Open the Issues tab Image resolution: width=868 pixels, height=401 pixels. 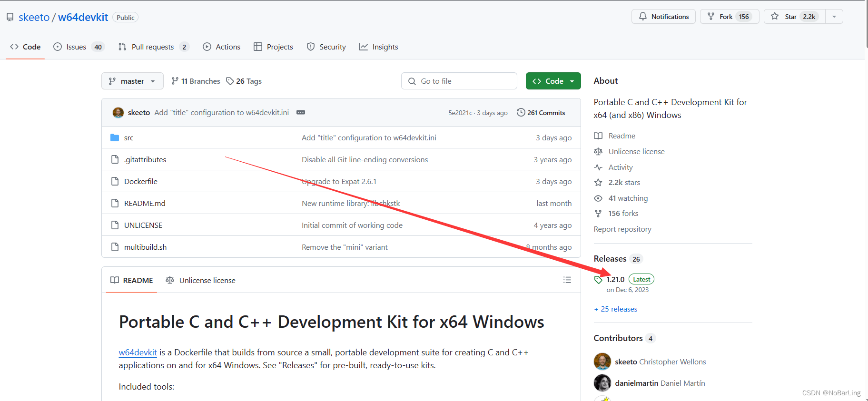click(79, 47)
